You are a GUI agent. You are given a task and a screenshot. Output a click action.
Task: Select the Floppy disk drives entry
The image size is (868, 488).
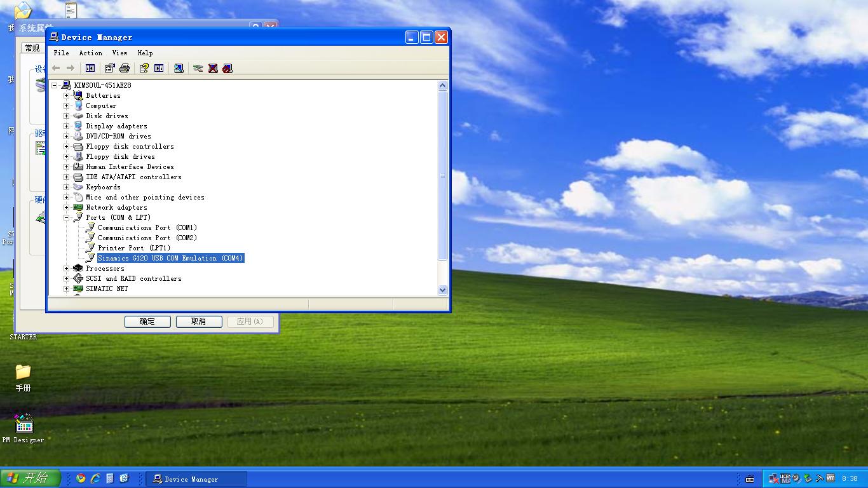coord(120,156)
